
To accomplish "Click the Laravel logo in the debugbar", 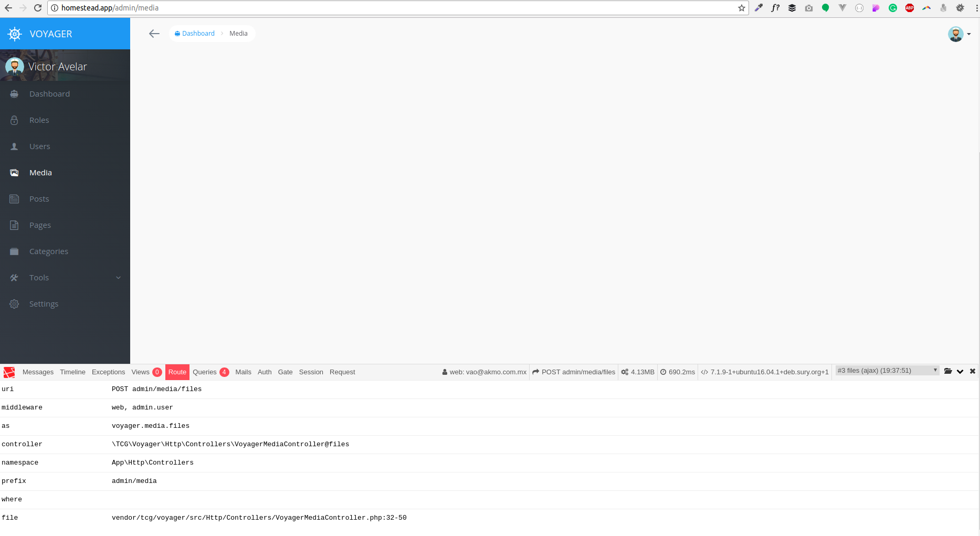I will pos(9,372).
